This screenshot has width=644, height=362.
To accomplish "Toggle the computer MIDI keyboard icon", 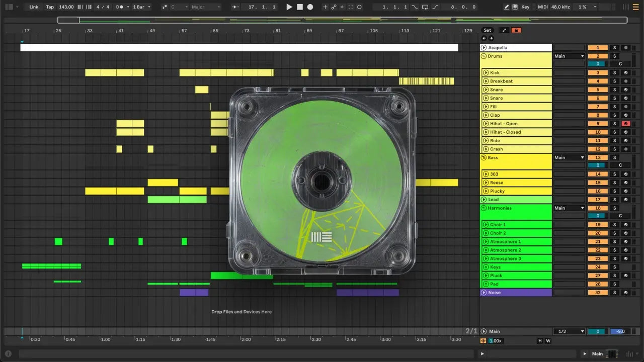I will 515,7.
